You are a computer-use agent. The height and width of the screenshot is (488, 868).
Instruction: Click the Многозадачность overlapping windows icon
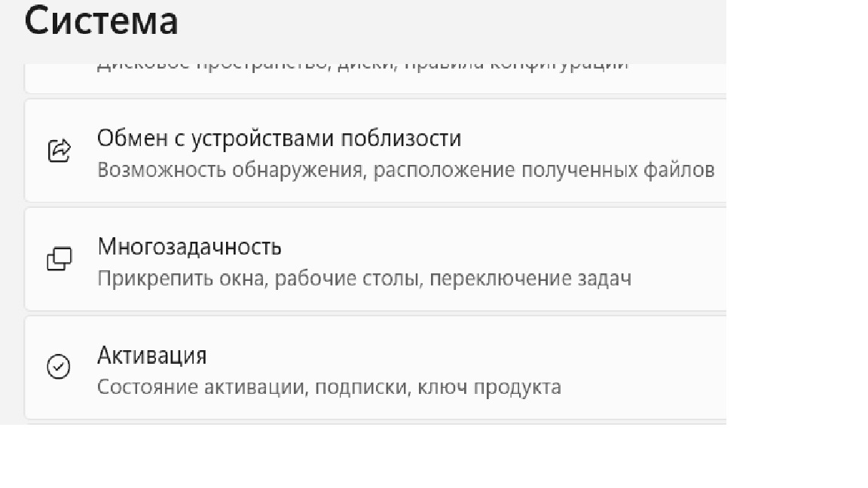[60, 259]
